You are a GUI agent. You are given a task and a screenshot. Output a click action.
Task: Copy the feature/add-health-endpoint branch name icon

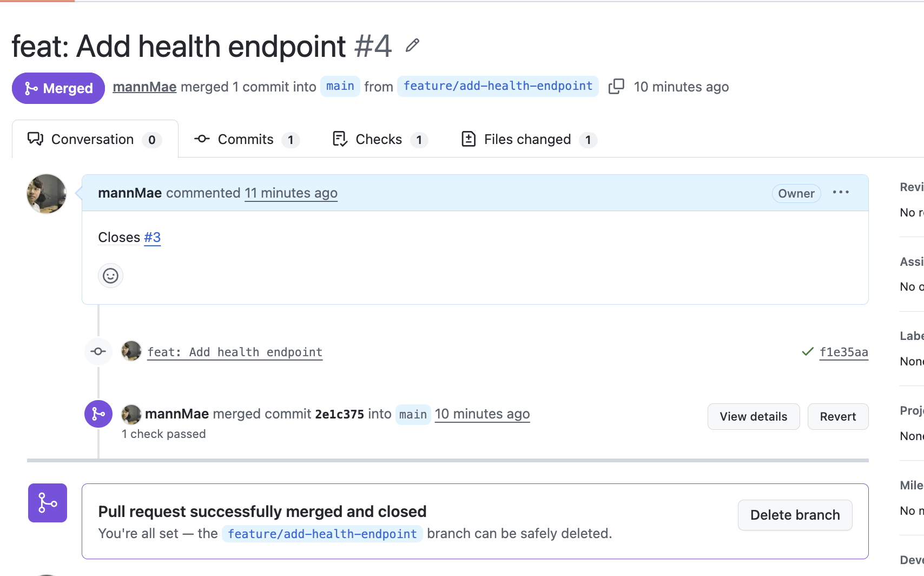(x=616, y=87)
